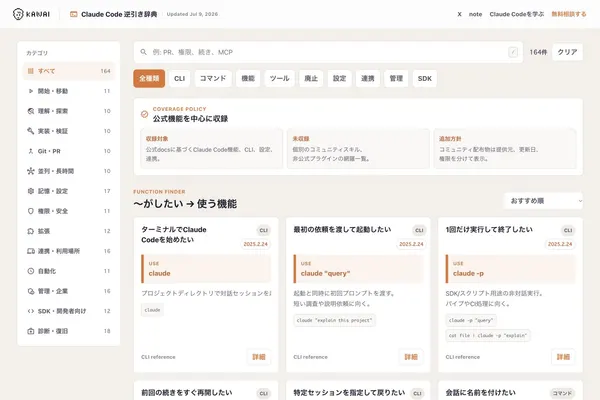Click the 実装・検証 wrench icon
Screen dimensions: 600x400
31,131
